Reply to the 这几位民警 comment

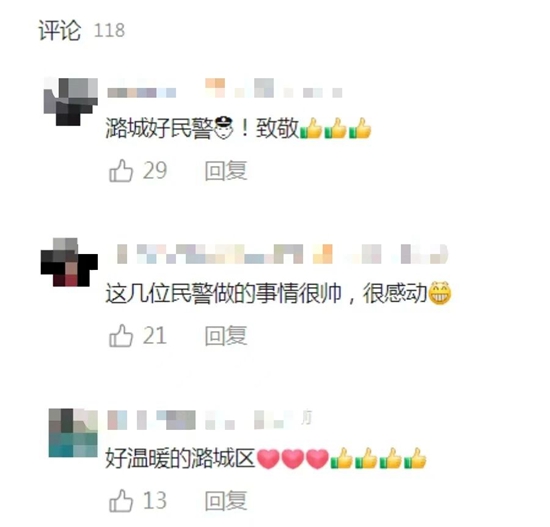tap(226, 336)
